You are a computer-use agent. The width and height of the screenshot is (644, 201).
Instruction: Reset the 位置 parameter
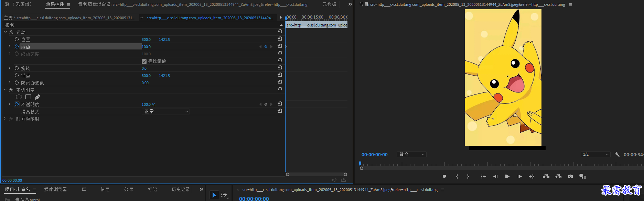pos(280,39)
